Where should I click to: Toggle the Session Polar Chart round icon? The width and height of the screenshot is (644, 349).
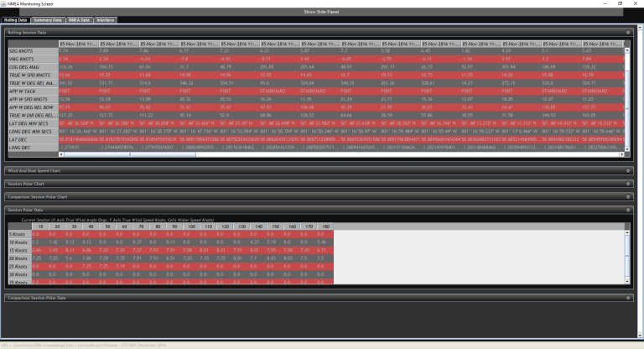628,184
